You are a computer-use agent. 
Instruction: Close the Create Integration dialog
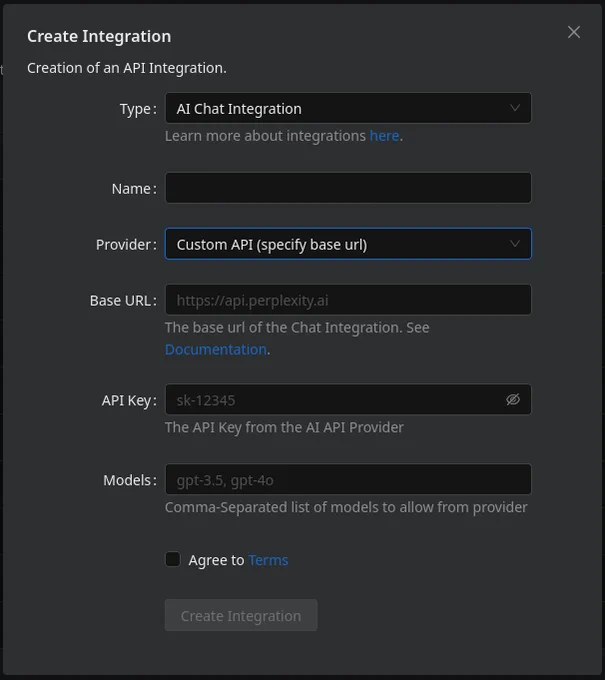point(574,32)
